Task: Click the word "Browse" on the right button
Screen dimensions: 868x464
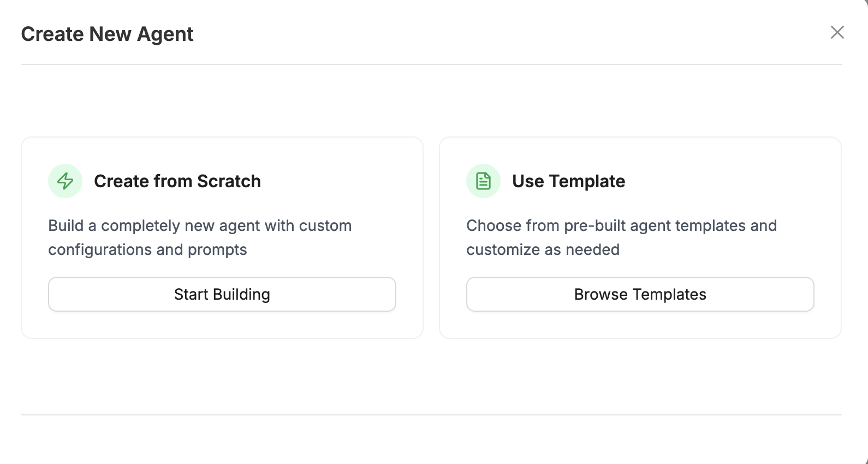Action: [601, 294]
